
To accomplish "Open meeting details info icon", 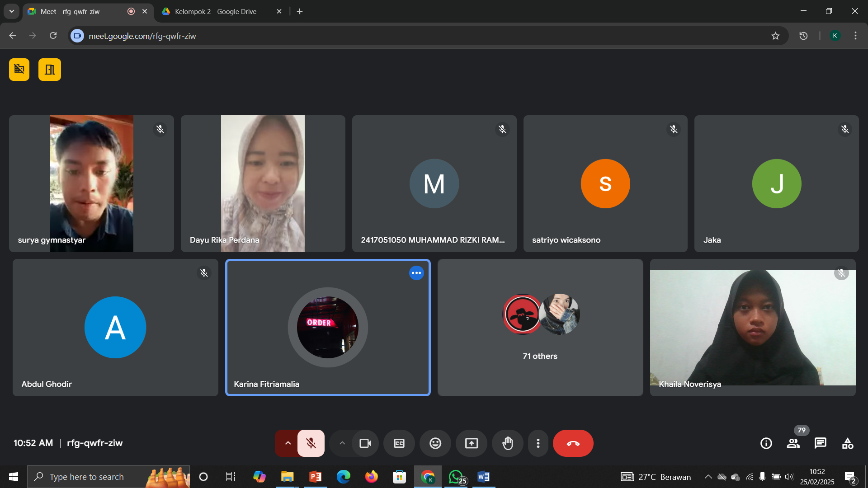I will (x=766, y=443).
